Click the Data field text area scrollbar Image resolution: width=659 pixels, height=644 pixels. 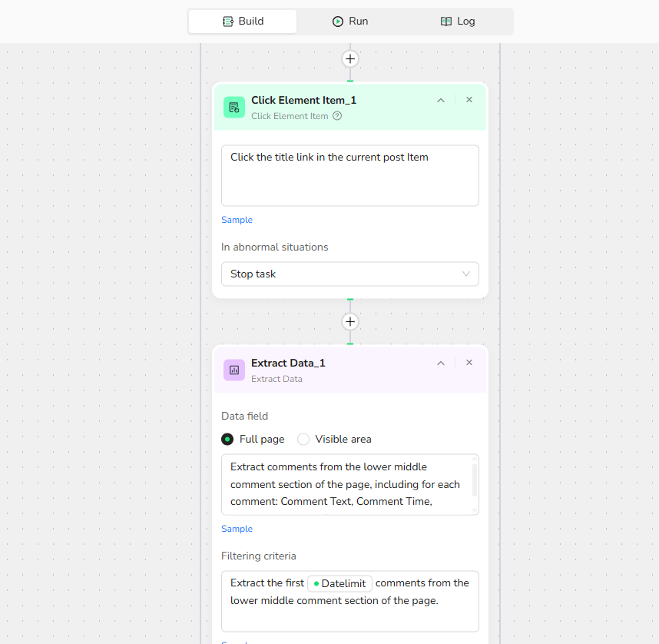[475, 480]
